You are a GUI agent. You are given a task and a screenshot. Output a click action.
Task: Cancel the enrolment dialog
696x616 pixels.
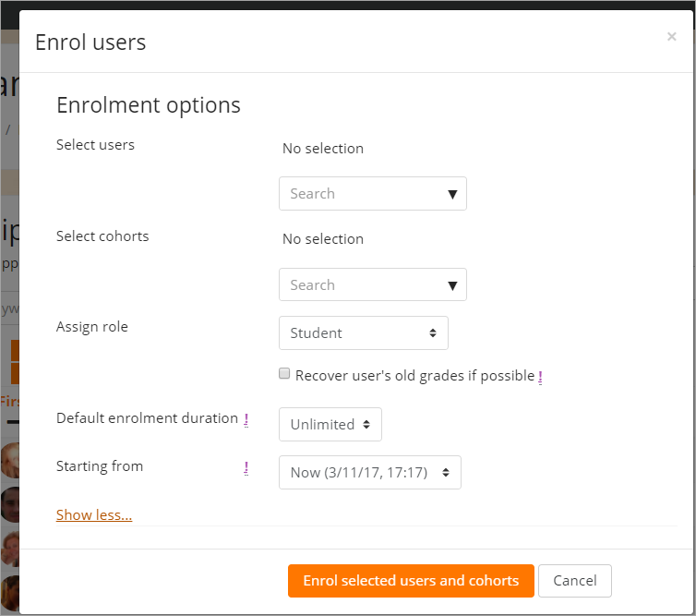tap(574, 581)
